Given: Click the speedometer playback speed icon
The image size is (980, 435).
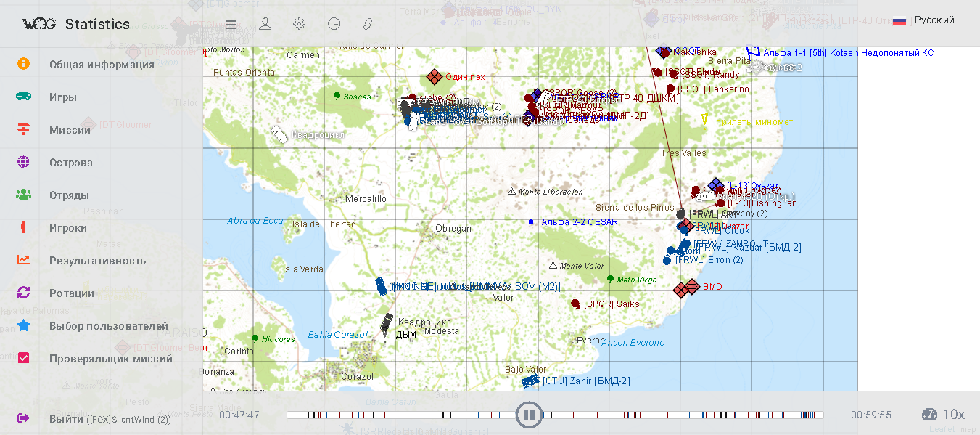Looking at the screenshot, I should click(929, 415).
